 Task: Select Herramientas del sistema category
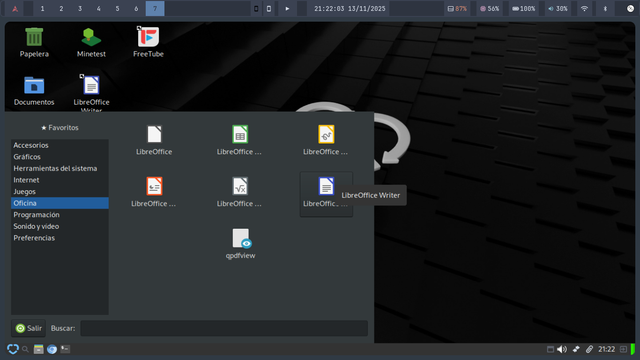pyautogui.click(x=60, y=169)
